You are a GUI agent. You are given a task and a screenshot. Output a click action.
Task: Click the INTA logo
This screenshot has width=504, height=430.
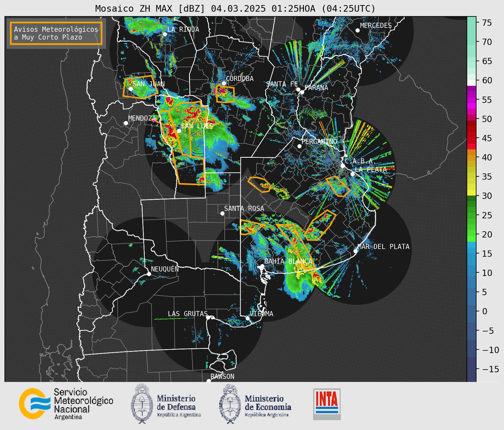click(x=327, y=404)
